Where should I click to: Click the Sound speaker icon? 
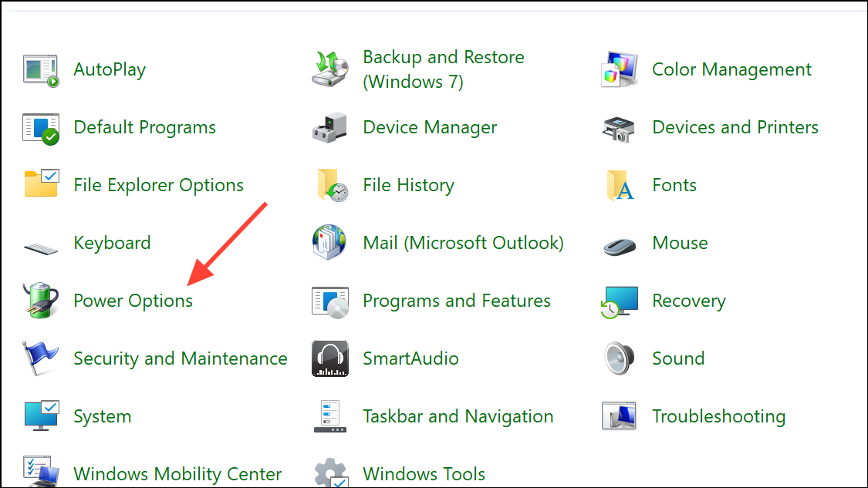[x=617, y=358]
